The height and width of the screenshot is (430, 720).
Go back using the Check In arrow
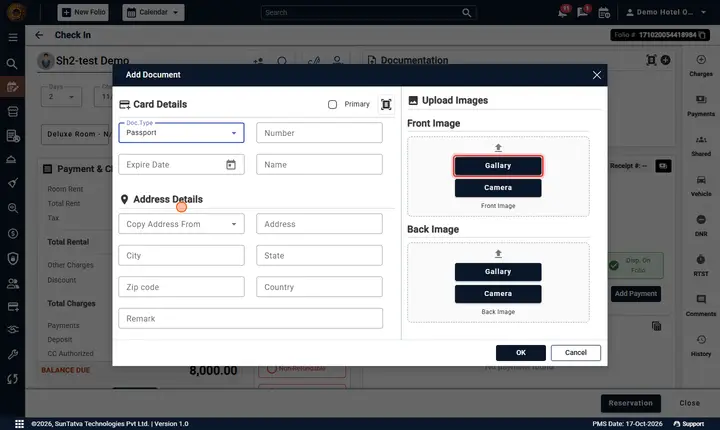[39, 35]
